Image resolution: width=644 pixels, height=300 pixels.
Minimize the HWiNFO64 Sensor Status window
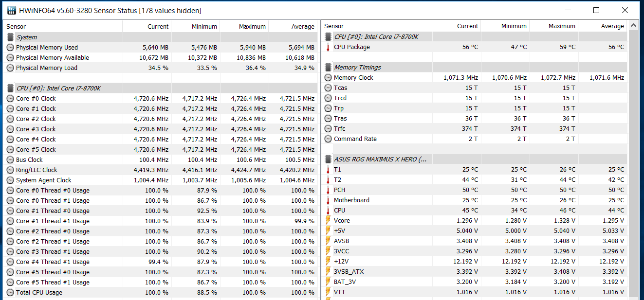tap(568, 10)
